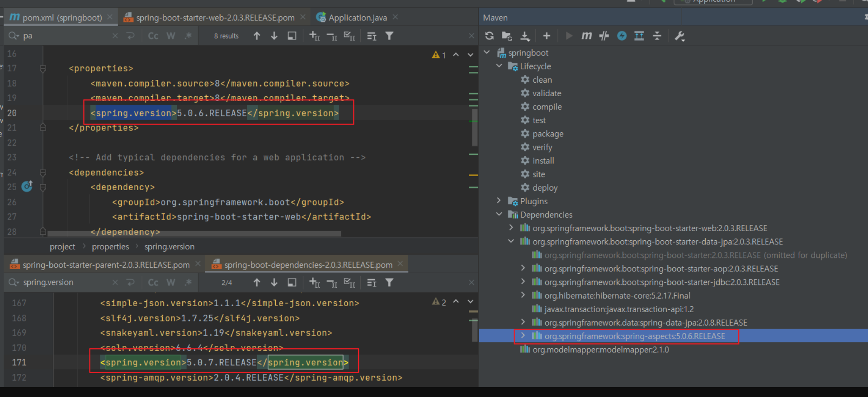Viewport: 868px width, 397px height.
Task: Click 'project' in the editor breadcrumb
Action: pos(62,247)
